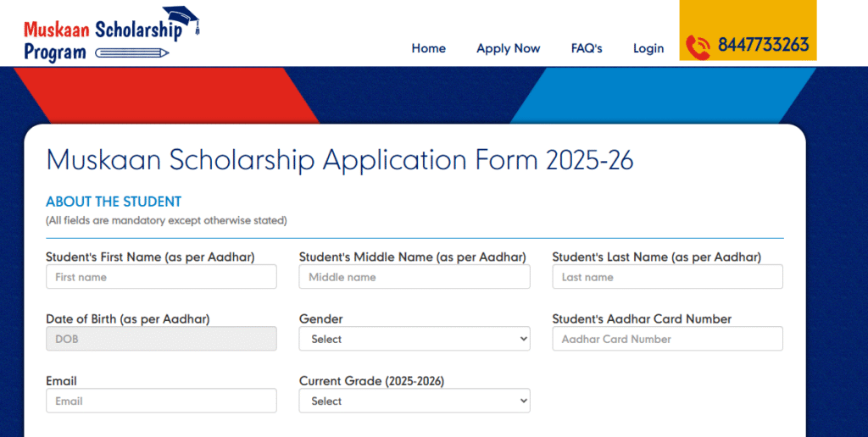Expand the Current Grade dropdown
Viewport: 868px width, 437px height.
[x=415, y=401]
